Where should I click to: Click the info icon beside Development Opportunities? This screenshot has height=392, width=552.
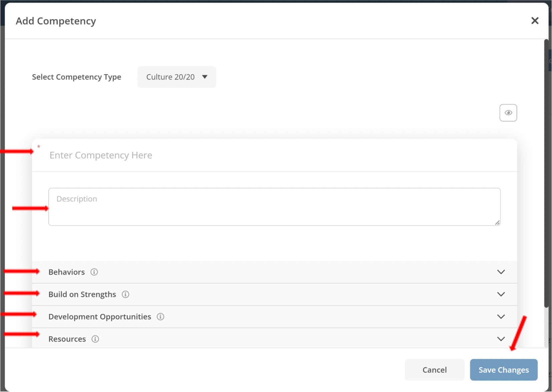point(160,316)
